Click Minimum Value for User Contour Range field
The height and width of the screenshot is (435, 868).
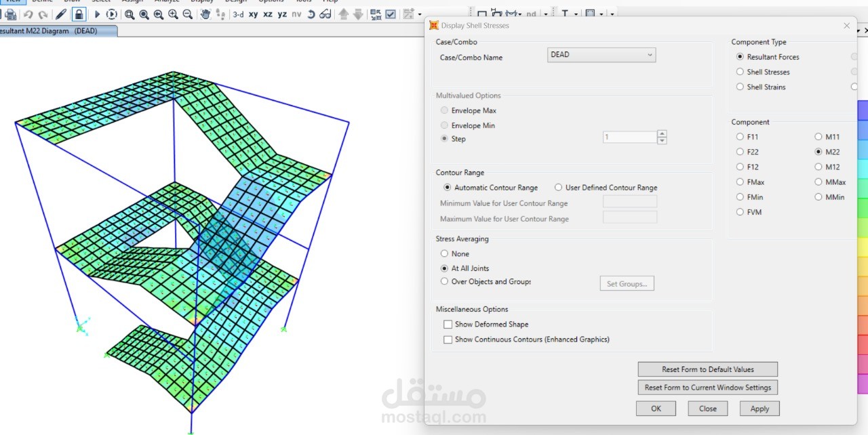coord(630,202)
